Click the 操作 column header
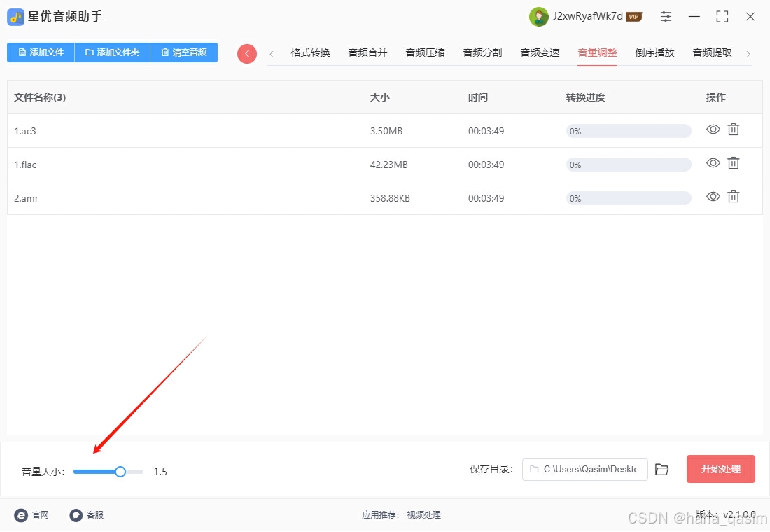Viewport: 770px width, 532px height. pyautogui.click(x=715, y=97)
